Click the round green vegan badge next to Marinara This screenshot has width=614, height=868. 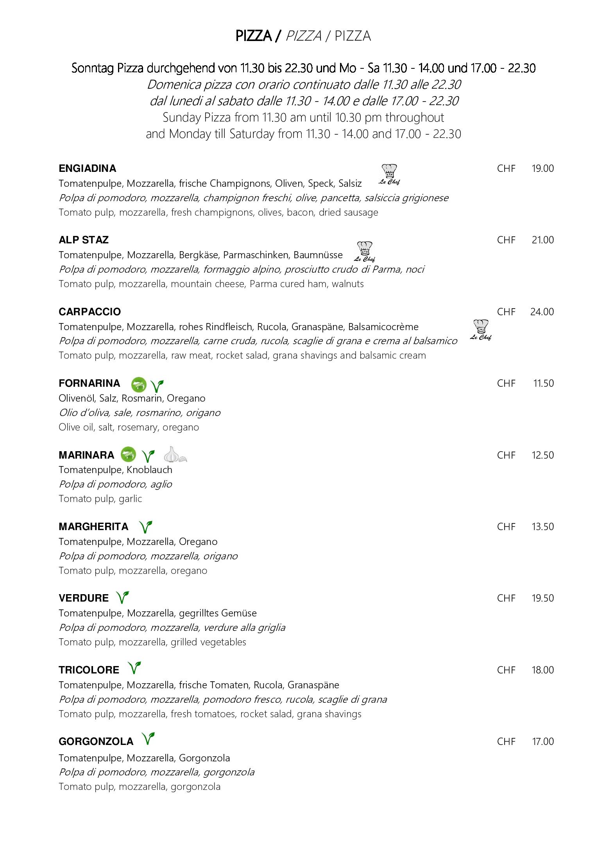(129, 454)
